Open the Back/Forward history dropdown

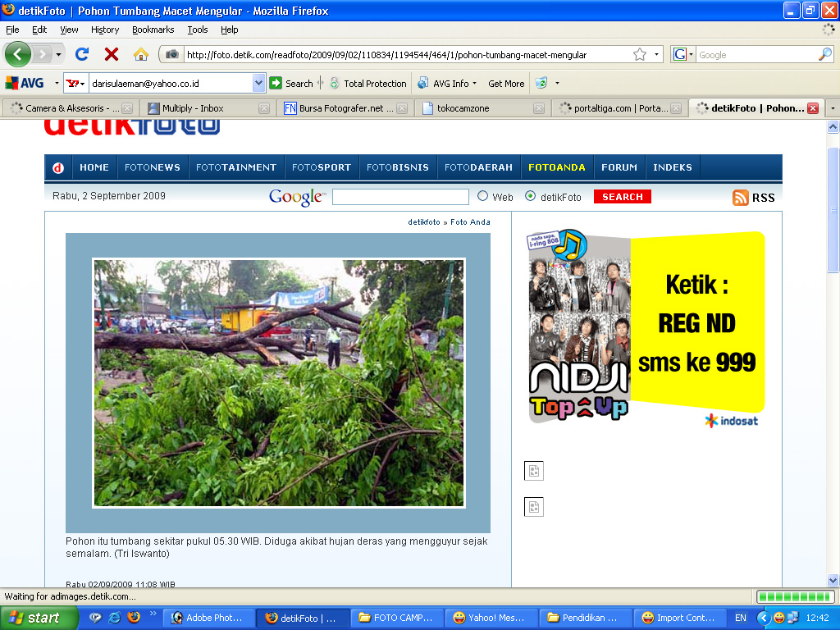58,55
